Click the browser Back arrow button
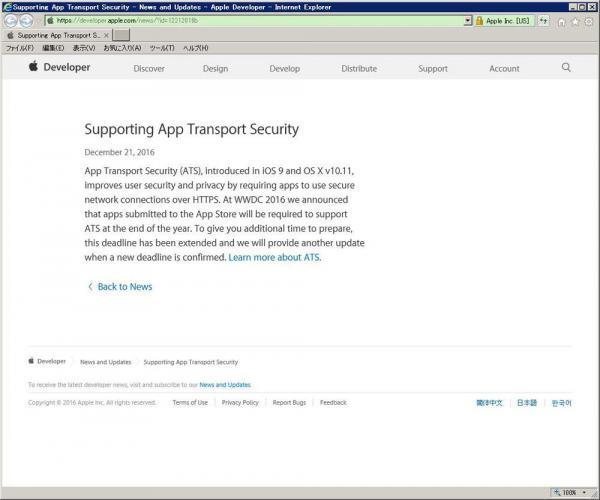 pyautogui.click(x=11, y=21)
